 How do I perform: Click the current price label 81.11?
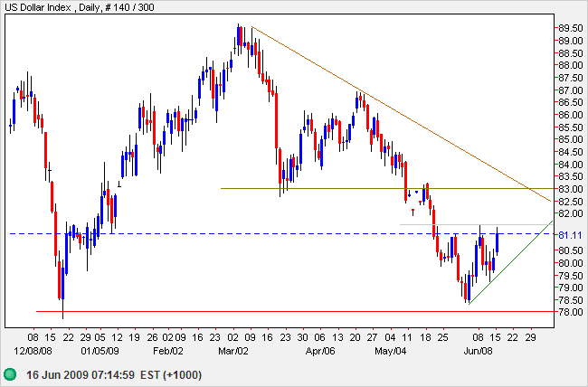coord(570,235)
